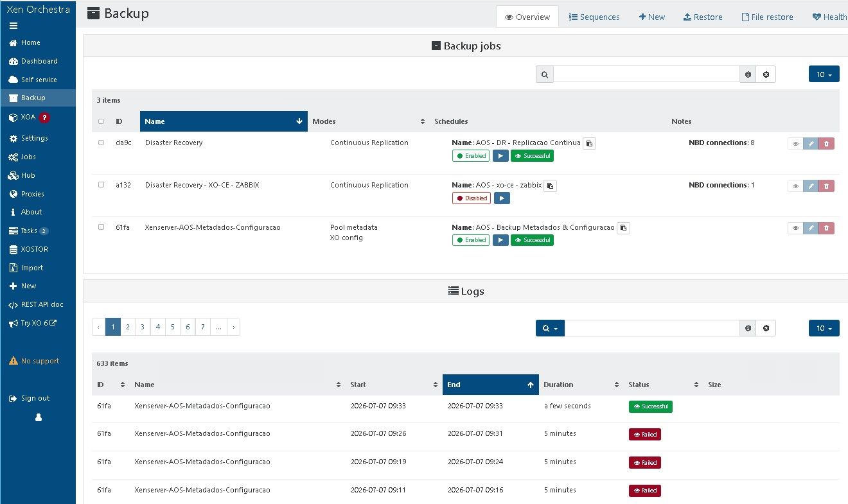The width and height of the screenshot is (848, 504).
Task: Enable the Disabled AOS - xo-ce - zabbix schedule
Action: point(472,198)
